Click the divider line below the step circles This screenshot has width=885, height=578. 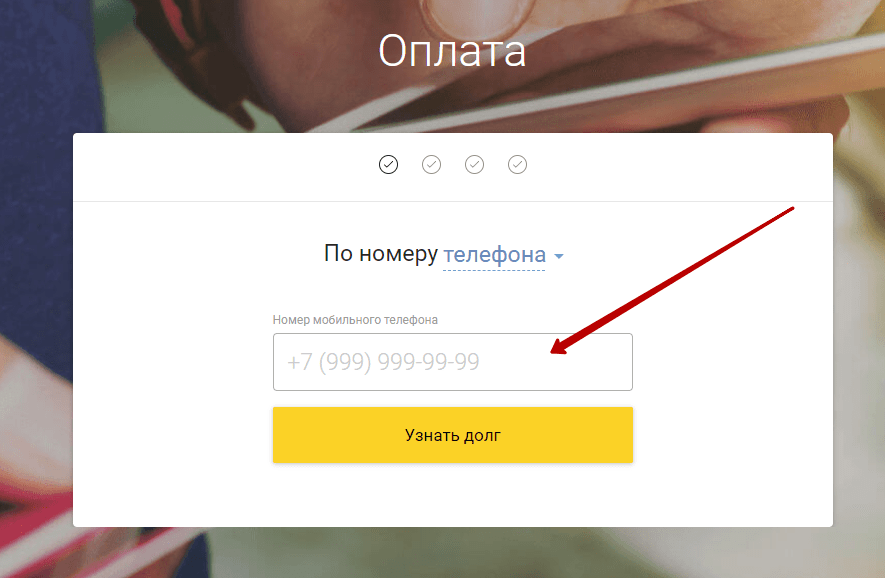tap(452, 202)
